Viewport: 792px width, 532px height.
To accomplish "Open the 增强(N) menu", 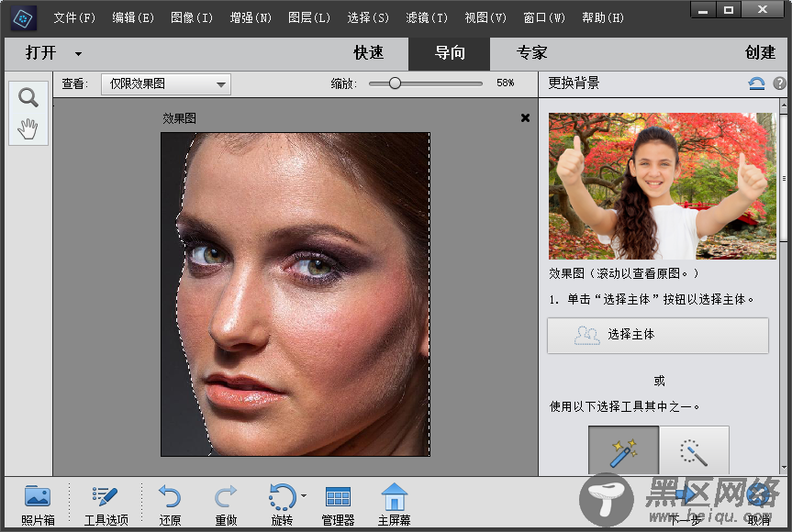I will [x=251, y=18].
